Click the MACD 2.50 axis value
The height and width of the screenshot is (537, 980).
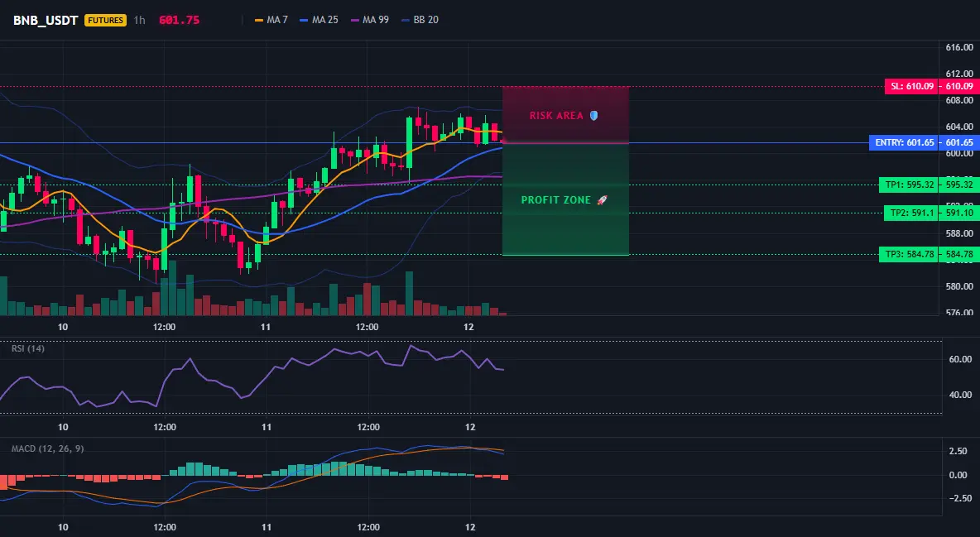958,451
